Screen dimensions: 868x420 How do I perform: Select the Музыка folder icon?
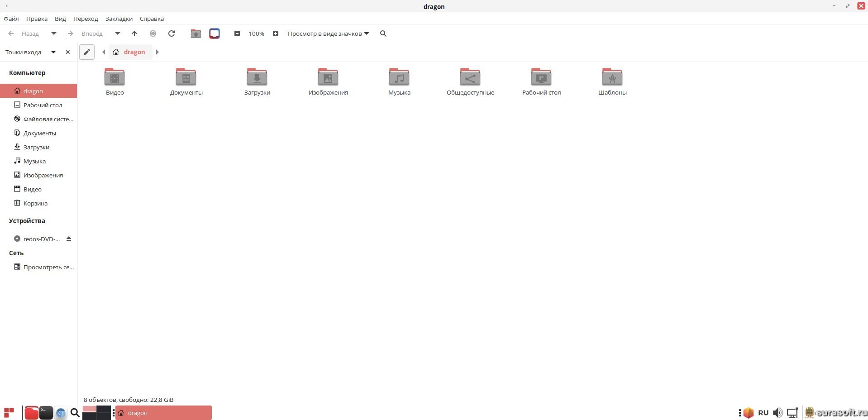(x=399, y=76)
